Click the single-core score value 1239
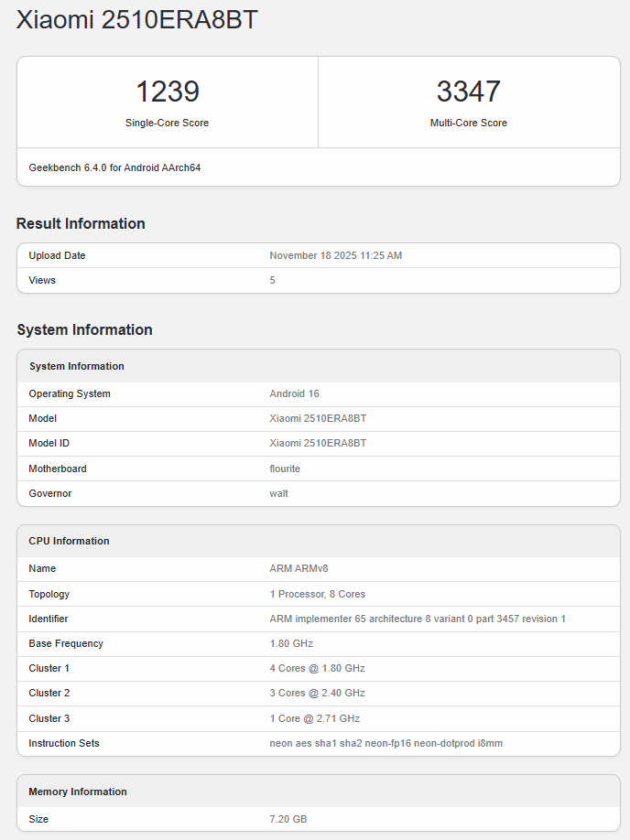This screenshot has height=840, width=630. pos(168,92)
